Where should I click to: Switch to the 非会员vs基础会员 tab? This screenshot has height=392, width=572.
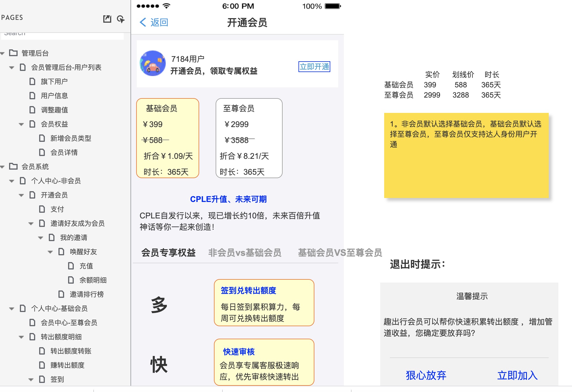[245, 252]
